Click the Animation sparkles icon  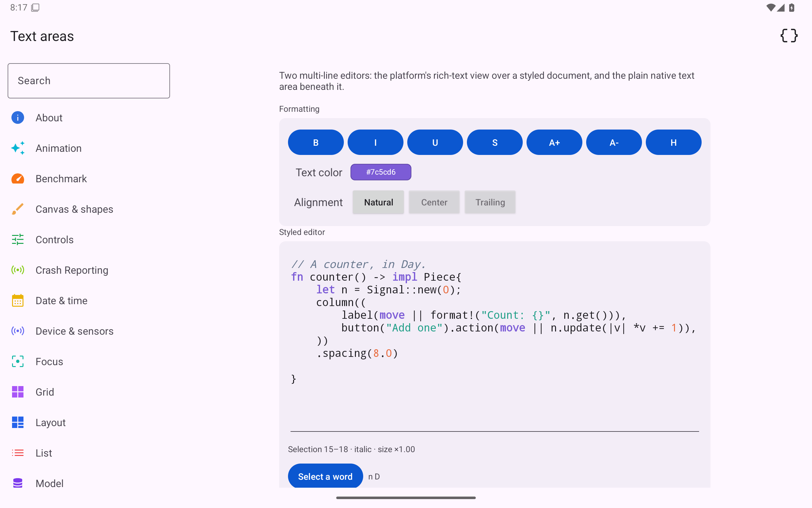[x=18, y=148]
